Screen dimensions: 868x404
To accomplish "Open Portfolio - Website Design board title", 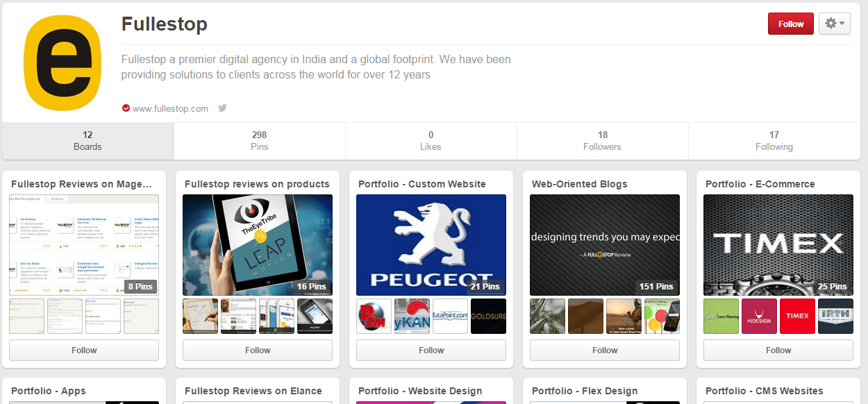I will coord(420,391).
